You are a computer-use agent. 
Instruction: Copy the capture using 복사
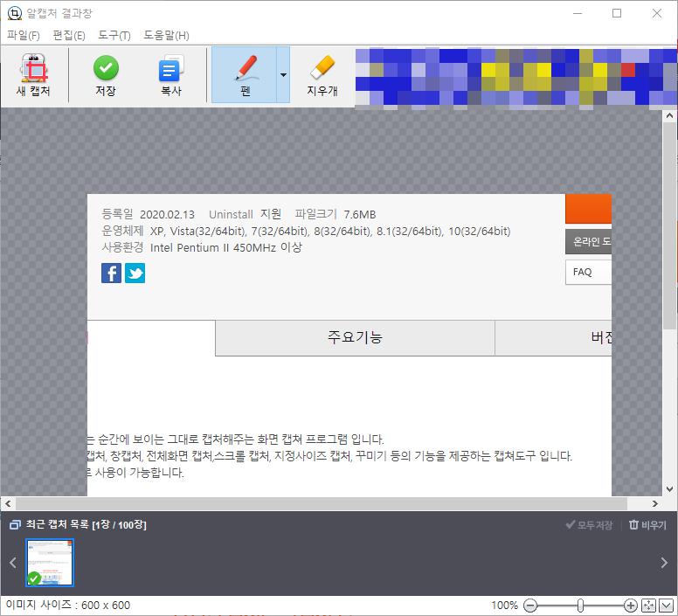click(x=171, y=75)
